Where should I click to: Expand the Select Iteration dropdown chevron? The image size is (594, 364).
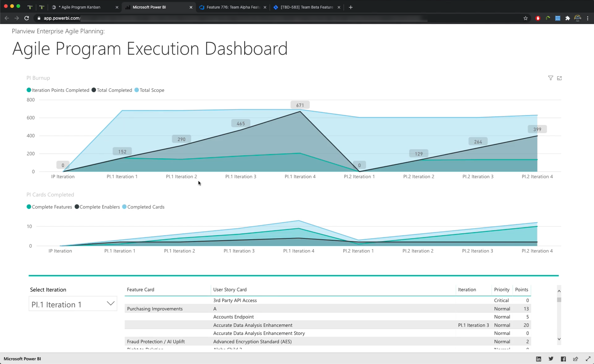110,304
